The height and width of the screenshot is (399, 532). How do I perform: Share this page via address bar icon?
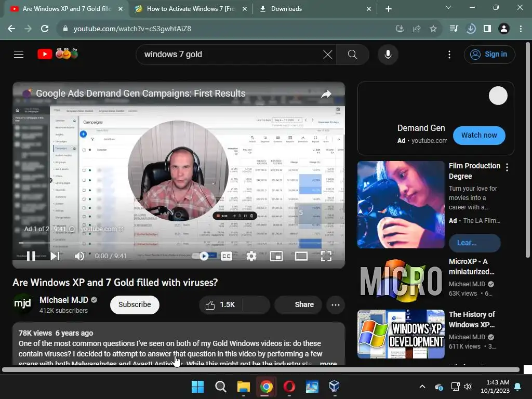417,29
